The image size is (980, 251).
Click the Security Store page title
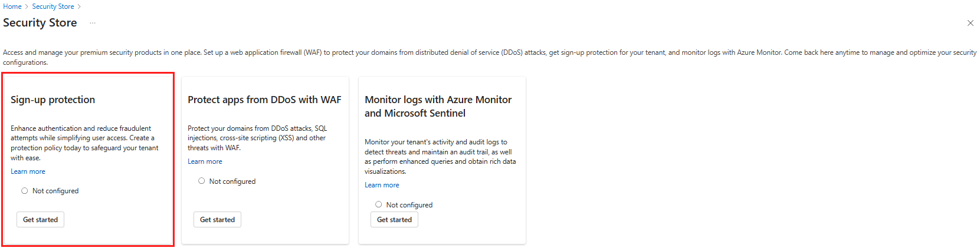pyautogui.click(x=40, y=23)
